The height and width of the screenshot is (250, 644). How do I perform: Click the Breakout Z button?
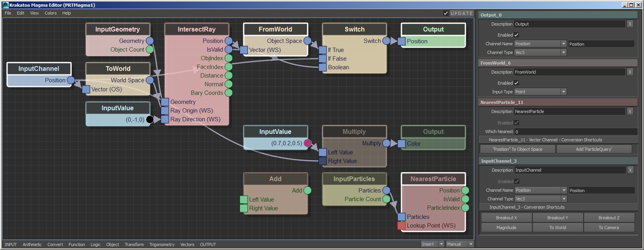(x=609, y=218)
